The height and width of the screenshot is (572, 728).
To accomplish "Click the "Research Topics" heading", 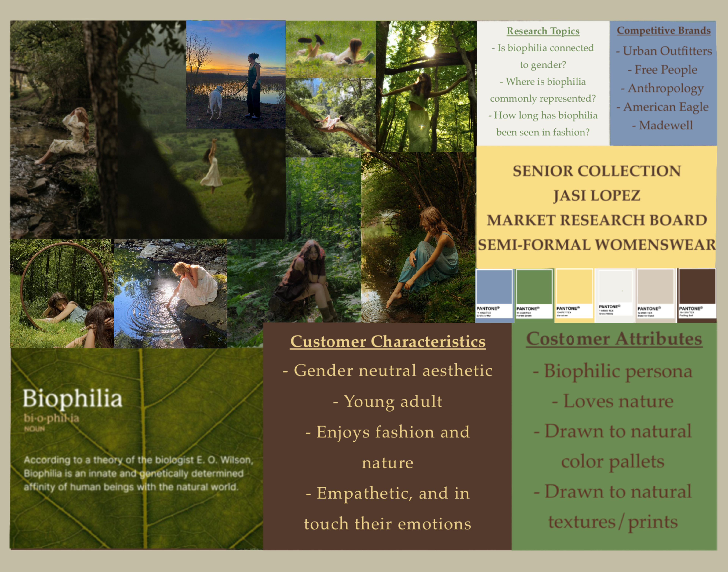I will [x=543, y=31].
